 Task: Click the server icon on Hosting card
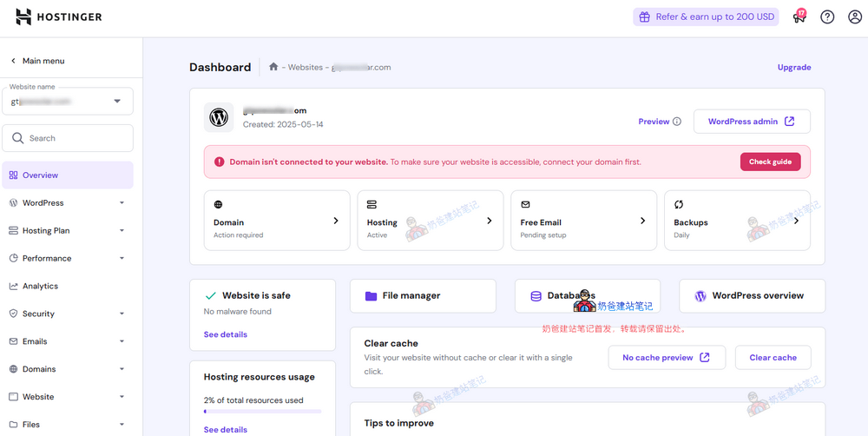coord(372,204)
